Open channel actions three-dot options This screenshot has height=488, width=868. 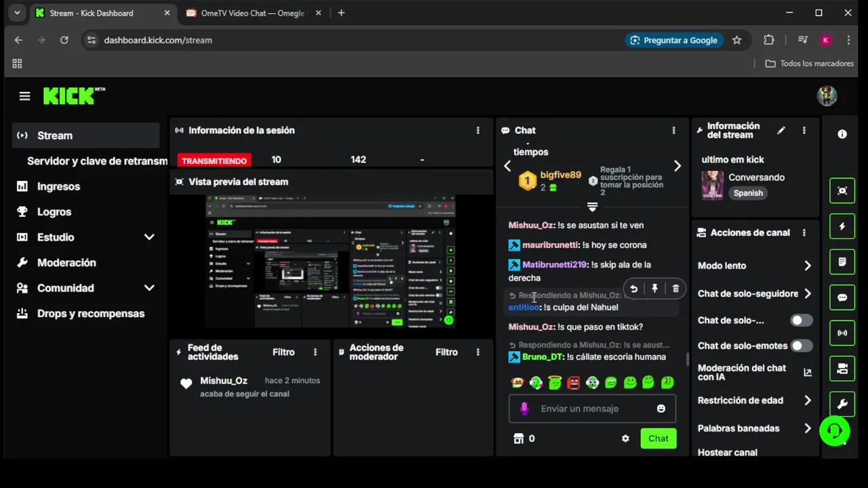click(x=804, y=232)
